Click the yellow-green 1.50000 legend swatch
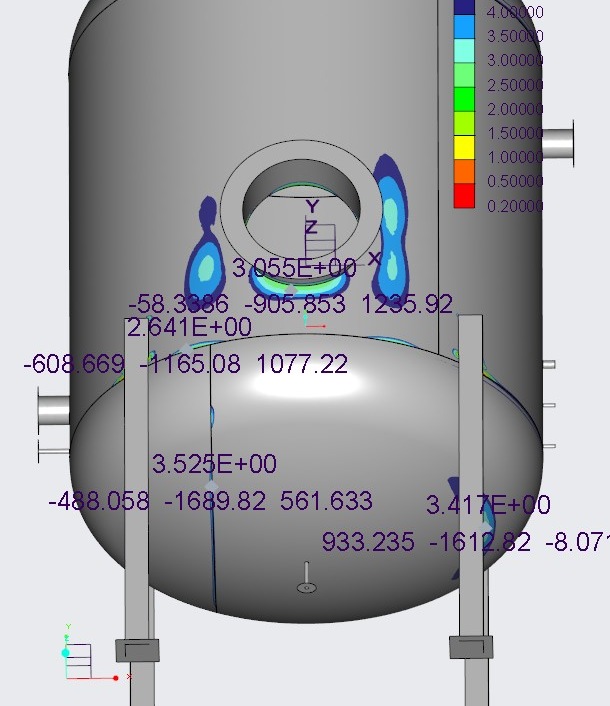 [464, 123]
